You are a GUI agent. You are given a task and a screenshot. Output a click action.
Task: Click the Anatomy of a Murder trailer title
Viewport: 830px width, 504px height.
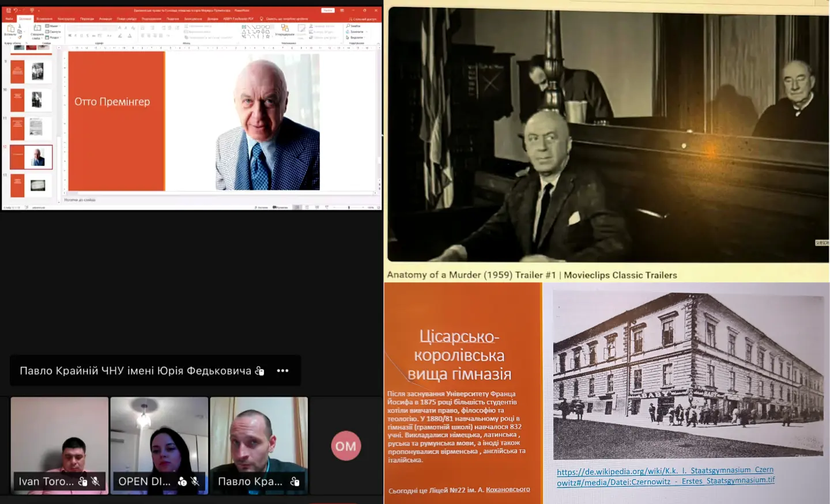tap(531, 275)
